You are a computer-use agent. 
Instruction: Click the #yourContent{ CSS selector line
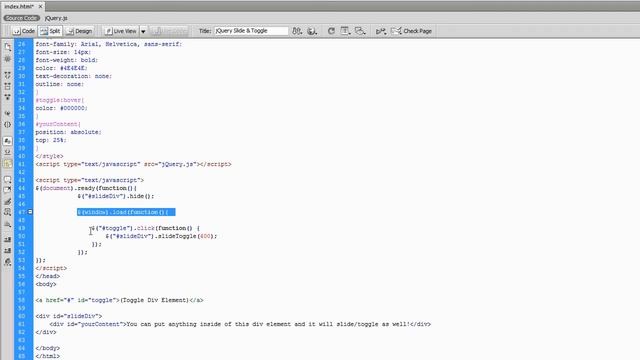[x=58, y=124]
